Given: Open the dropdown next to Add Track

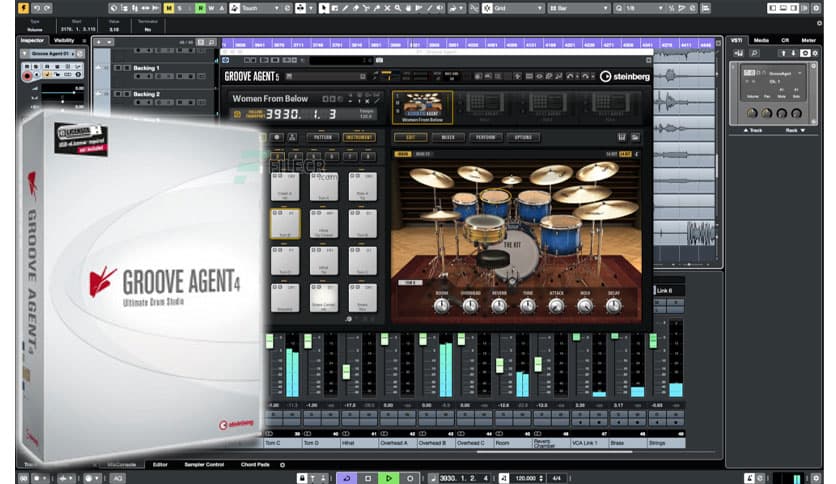Looking at the screenshot, I should tap(109, 42).
